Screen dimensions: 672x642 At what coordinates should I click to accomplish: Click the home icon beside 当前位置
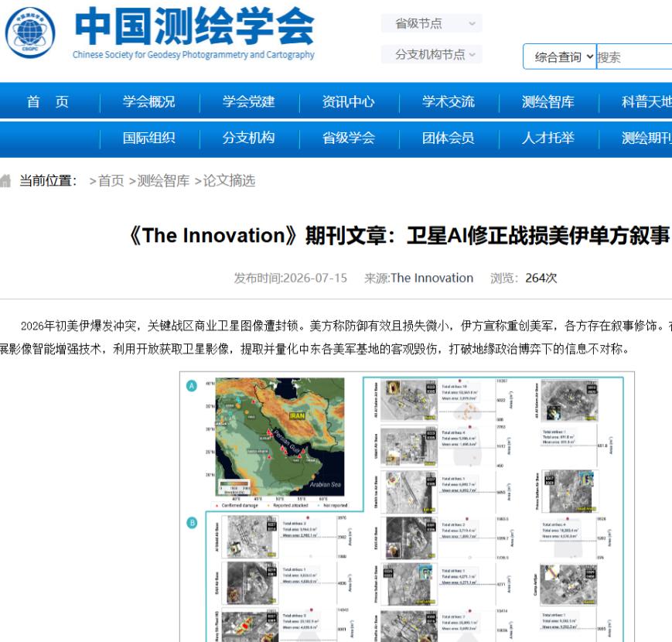(x=5, y=180)
